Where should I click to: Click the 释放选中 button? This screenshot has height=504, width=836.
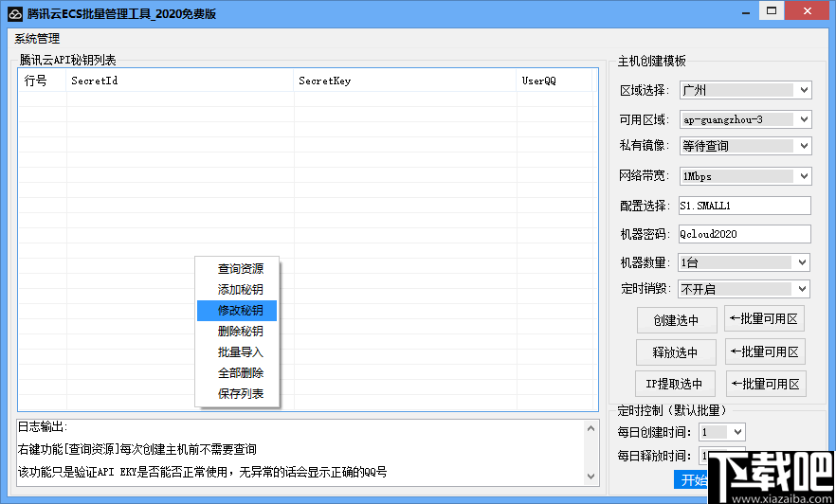(676, 352)
